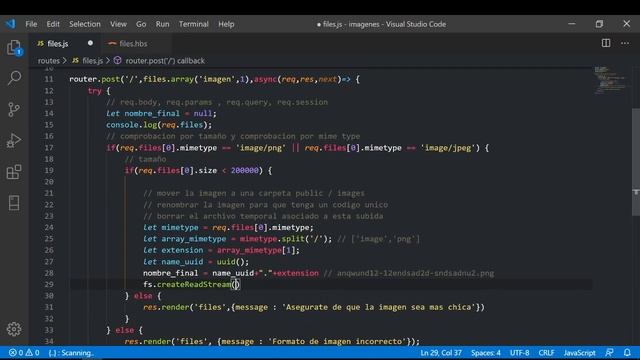Select 'routes' in the breadcrumb

(x=49, y=61)
